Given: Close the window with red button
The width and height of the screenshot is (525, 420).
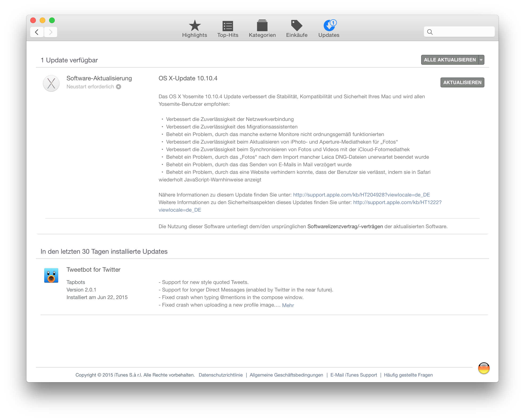Looking at the screenshot, I should [x=33, y=20].
